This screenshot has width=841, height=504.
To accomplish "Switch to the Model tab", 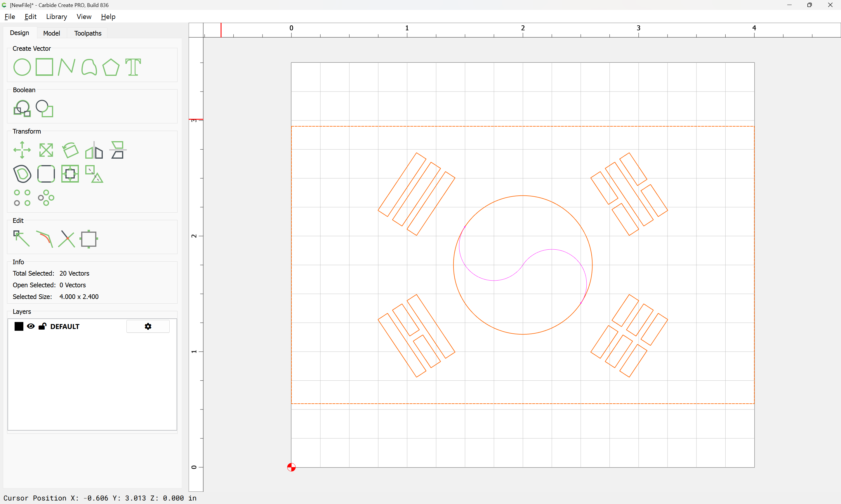I will (51, 33).
